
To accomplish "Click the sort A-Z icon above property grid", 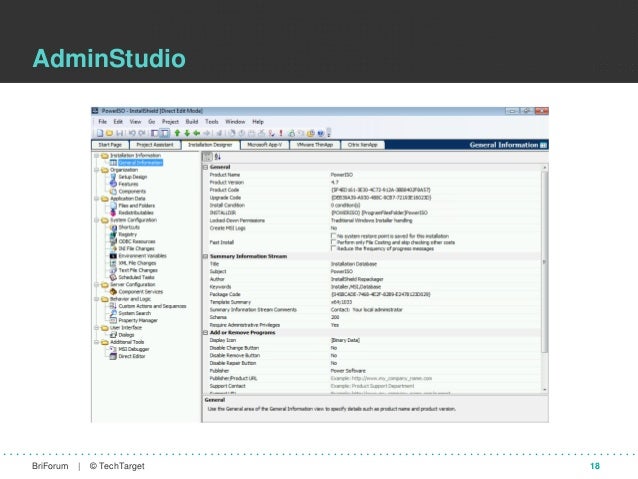I will click(218, 157).
